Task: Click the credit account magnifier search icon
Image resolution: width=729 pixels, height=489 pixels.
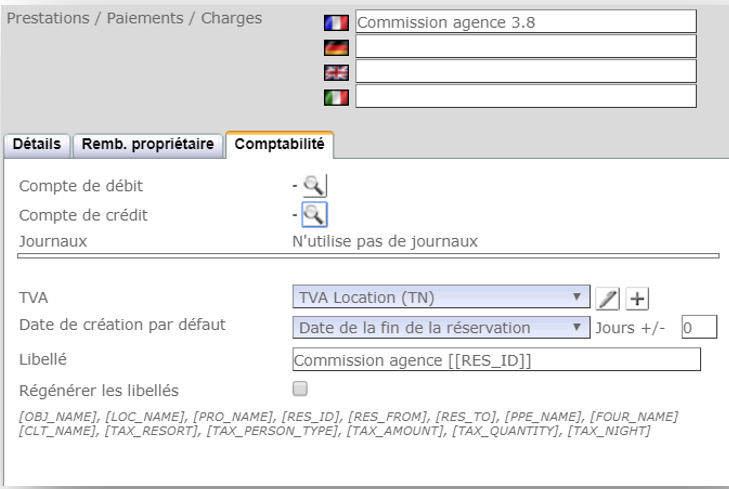Action: [x=315, y=214]
